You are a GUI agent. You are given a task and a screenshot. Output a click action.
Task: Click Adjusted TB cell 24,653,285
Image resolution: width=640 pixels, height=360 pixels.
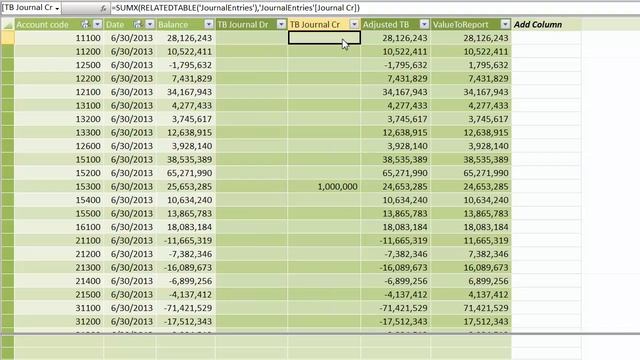[396, 187]
